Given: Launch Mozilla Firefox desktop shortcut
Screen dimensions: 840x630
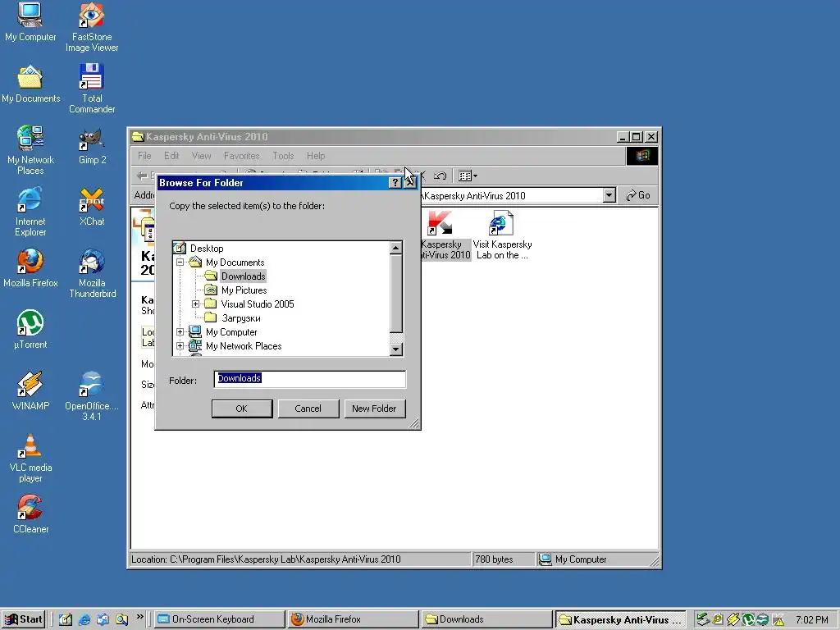Looking at the screenshot, I should (30, 268).
